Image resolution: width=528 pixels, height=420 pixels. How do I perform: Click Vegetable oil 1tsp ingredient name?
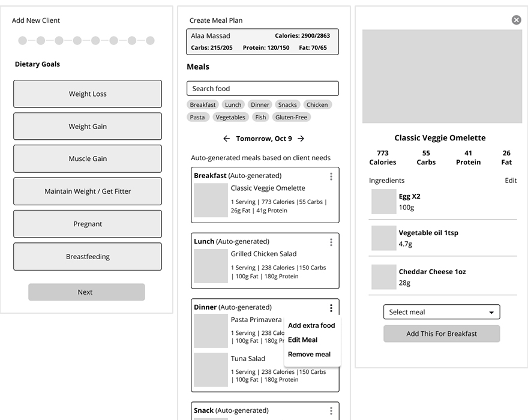tap(428, 233)
